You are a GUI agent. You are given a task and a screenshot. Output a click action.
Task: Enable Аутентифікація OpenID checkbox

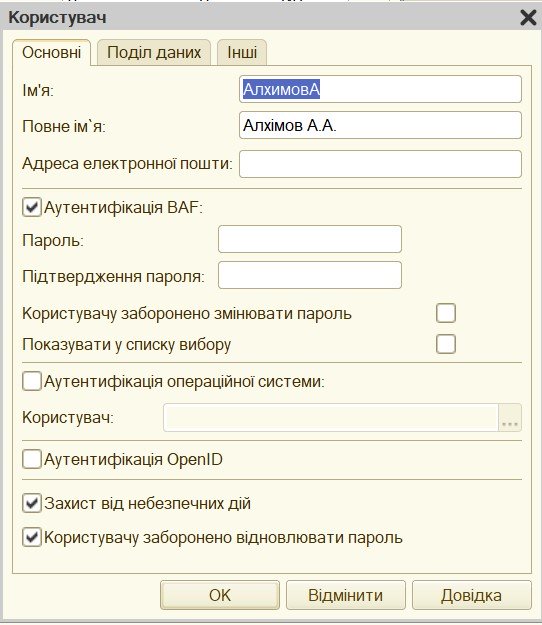32,459
